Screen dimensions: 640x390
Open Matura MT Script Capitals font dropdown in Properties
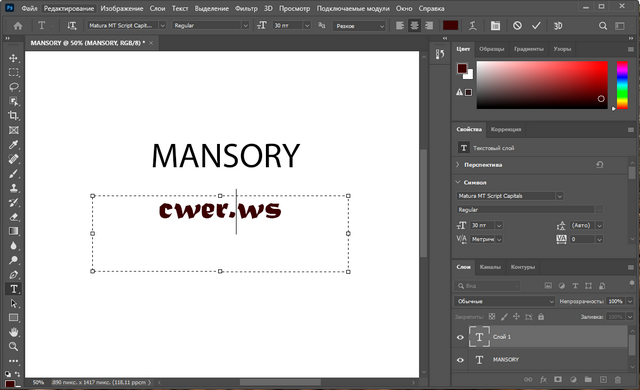560,196
